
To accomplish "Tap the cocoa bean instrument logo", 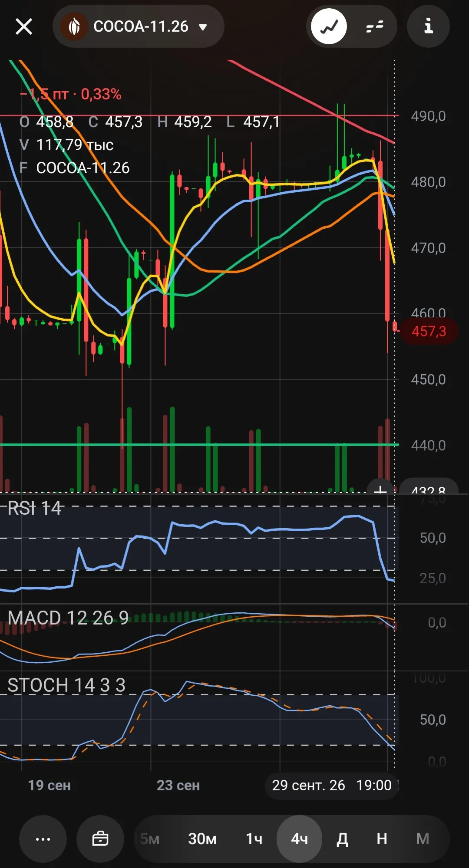I will pyautogui.click(x=74, y=26).
